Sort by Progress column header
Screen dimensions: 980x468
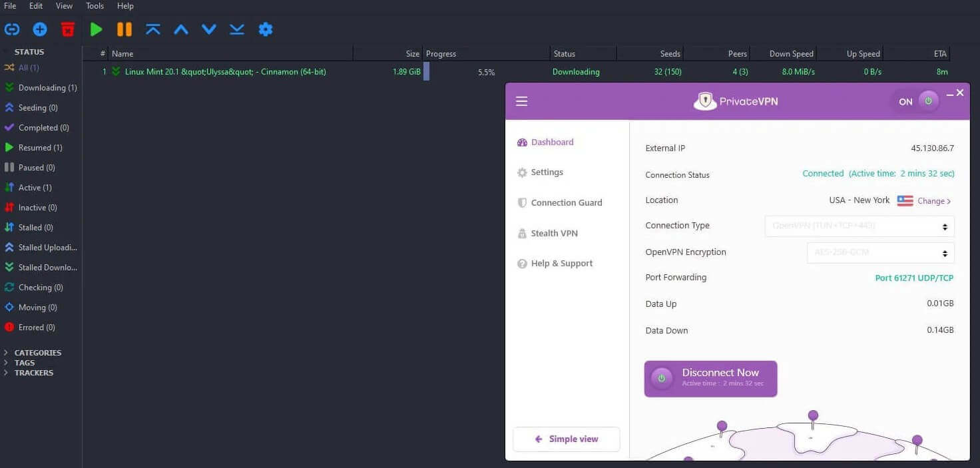(487, 54)
